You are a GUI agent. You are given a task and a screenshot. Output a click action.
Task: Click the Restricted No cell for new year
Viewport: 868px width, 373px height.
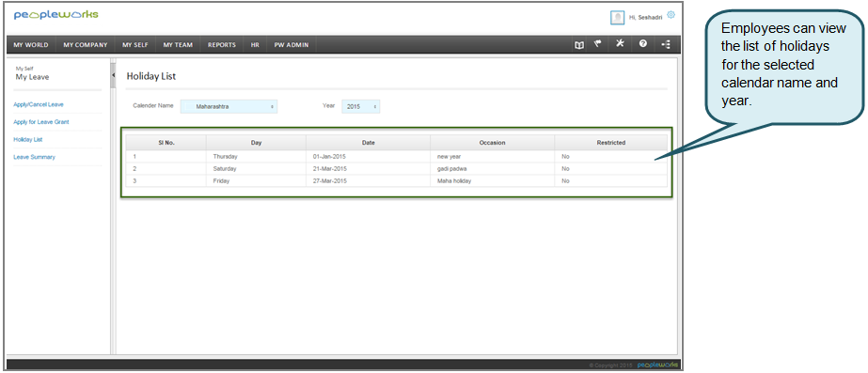(611, 157)
